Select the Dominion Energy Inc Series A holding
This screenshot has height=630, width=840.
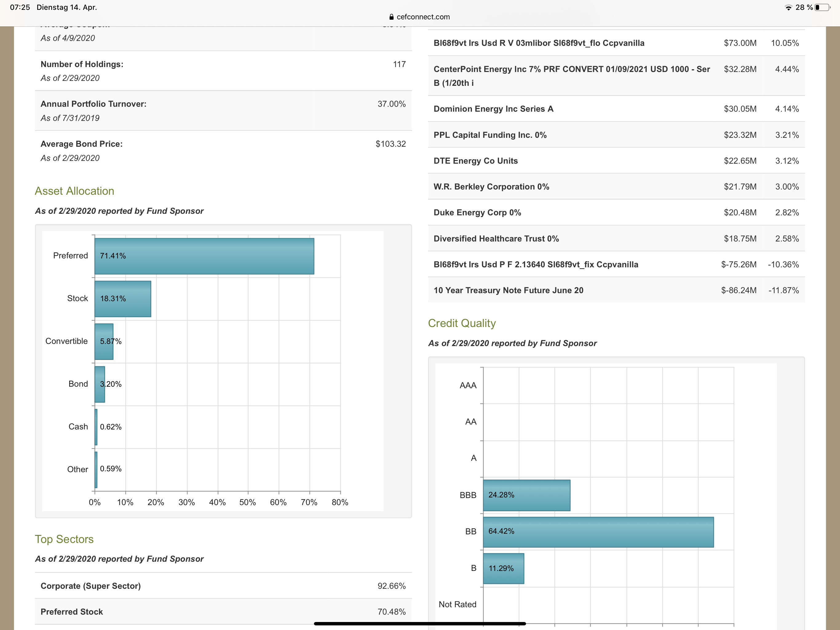coord(493,109)
